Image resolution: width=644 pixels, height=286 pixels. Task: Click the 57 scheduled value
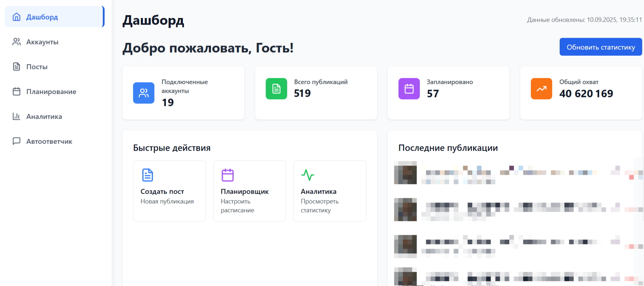[433, 93]
